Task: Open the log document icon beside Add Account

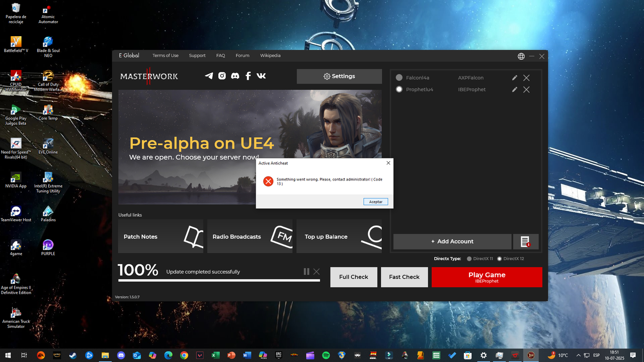Action: [526, 241]
